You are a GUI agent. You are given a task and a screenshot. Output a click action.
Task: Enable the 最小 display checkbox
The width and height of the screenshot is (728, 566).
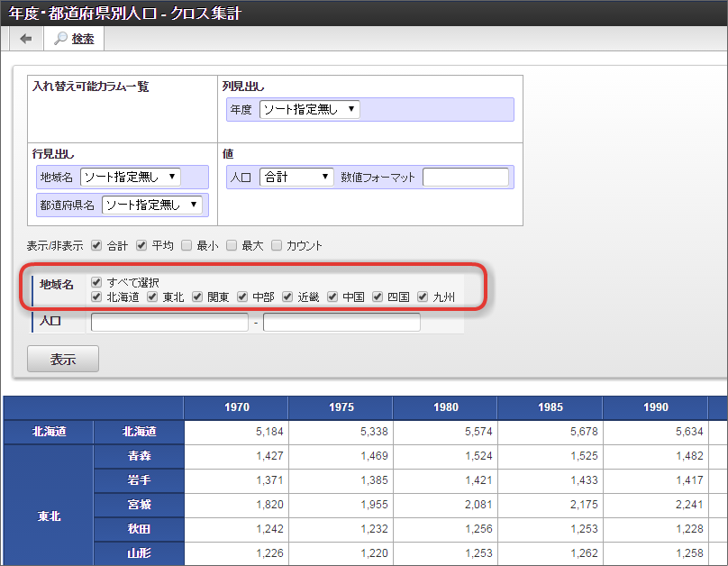click(x=187, y=245)
